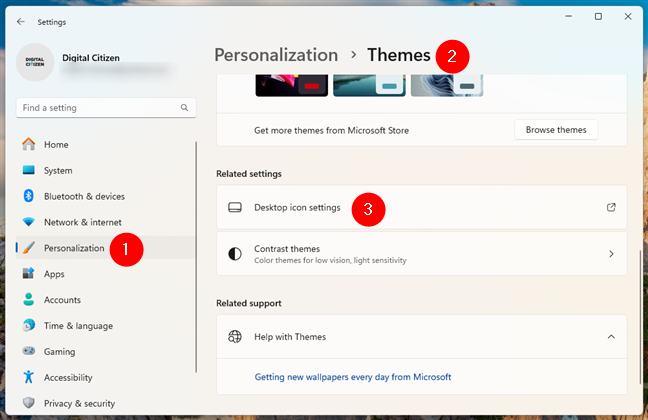648x420 pixels.
Task: Select the lake landscape theme thumbnail
Action: tap(369, 85)
